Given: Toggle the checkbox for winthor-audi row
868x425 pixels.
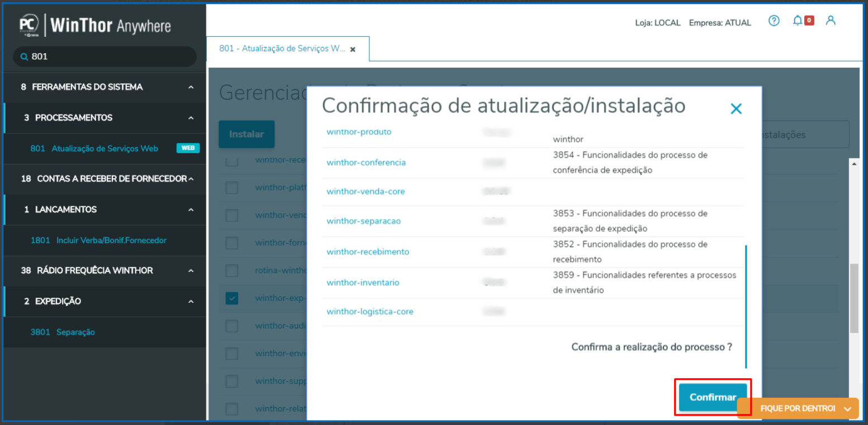Looking at the screenshot, I should pyautogui.click(x=232, y=326).
